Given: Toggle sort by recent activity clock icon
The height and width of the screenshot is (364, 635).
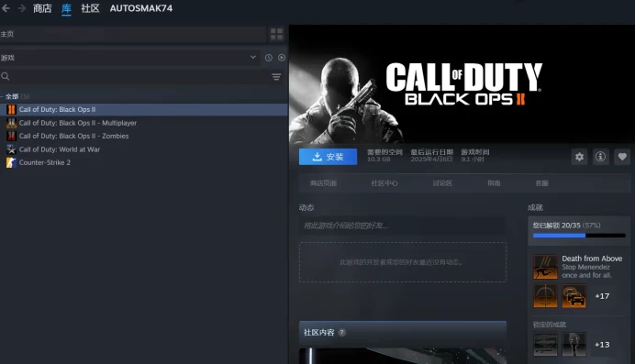Looking at the screenshot, I should (269, 58).
